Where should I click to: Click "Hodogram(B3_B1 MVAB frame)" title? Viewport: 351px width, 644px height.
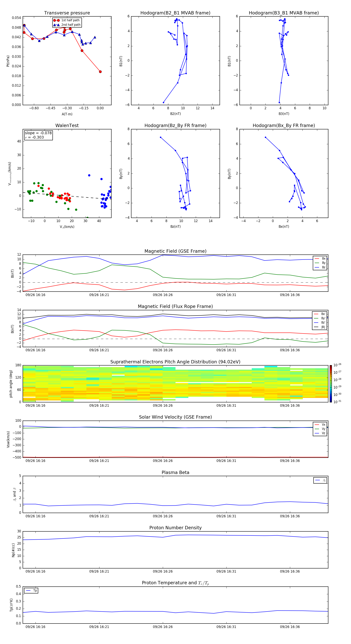tap(284, 13)
